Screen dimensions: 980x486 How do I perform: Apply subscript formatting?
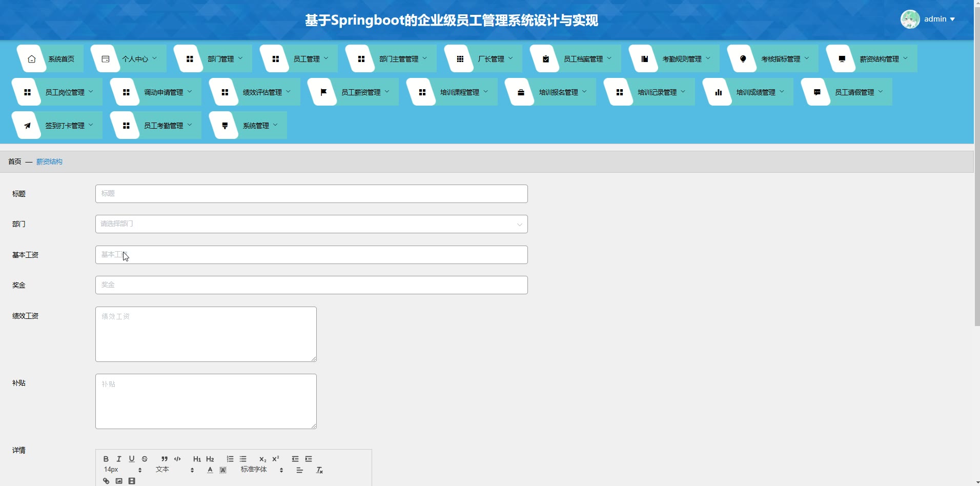pos(262,459)
